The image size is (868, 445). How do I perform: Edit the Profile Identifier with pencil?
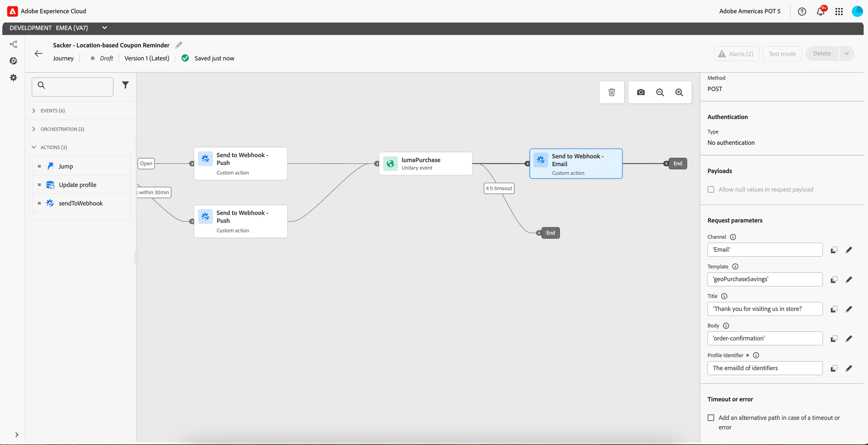(849, 368)
